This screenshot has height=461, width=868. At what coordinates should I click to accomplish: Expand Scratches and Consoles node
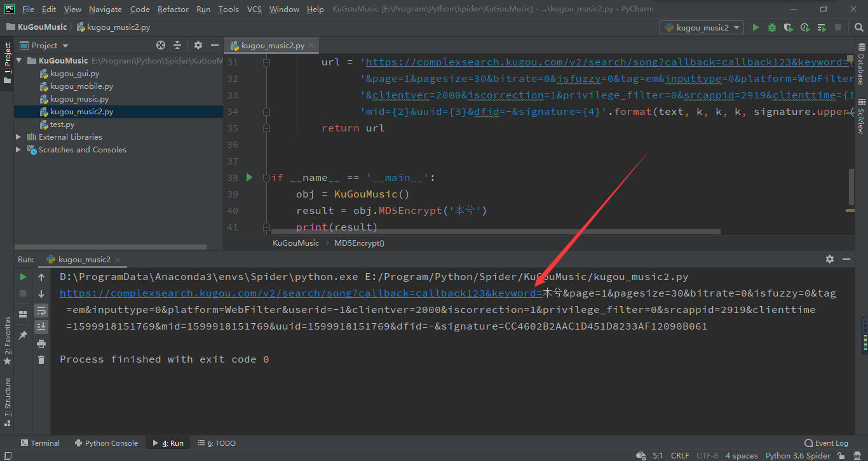pos(19,150)
